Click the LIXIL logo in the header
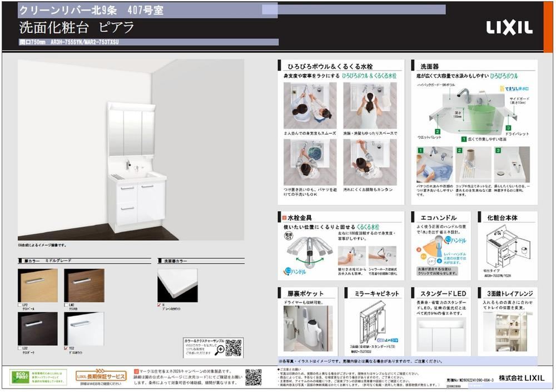 509,28
